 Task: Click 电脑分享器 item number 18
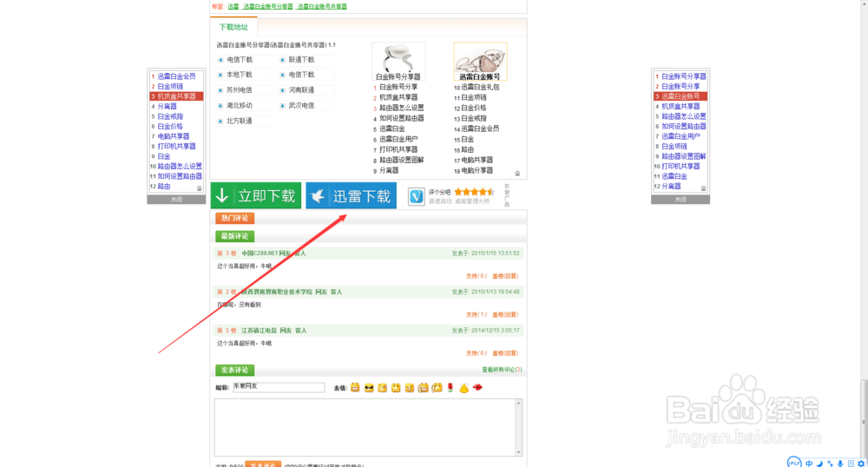(x=477, y=170)
